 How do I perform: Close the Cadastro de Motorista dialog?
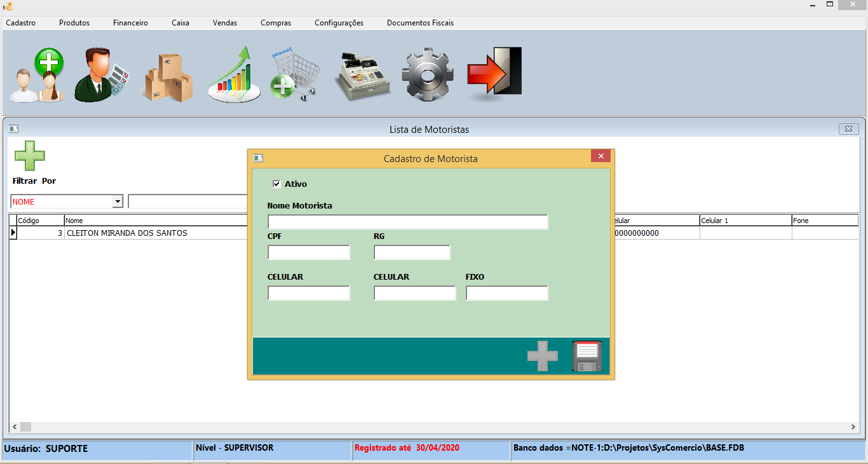600,156
